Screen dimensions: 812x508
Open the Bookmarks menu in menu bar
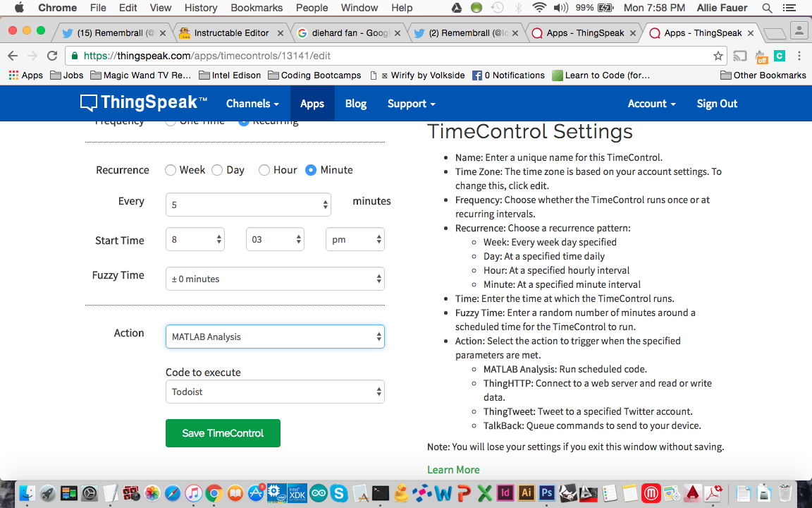pos(257,8)
